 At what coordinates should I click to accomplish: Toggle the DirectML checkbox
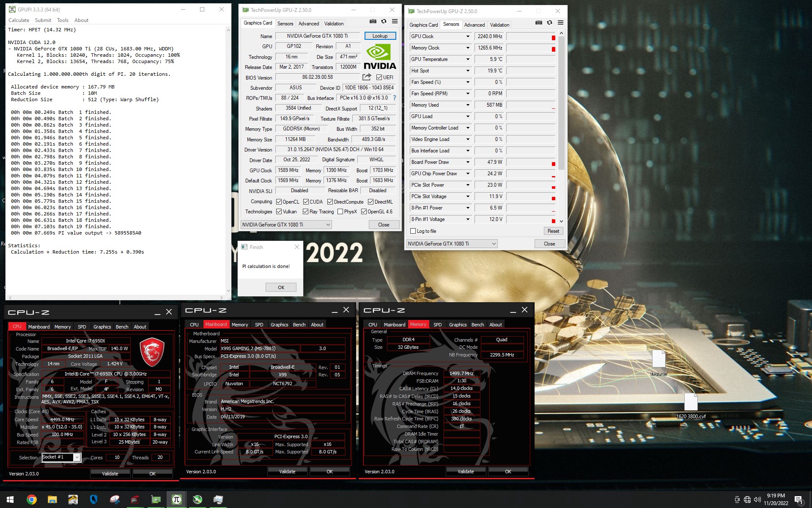(x=370, y=202)
